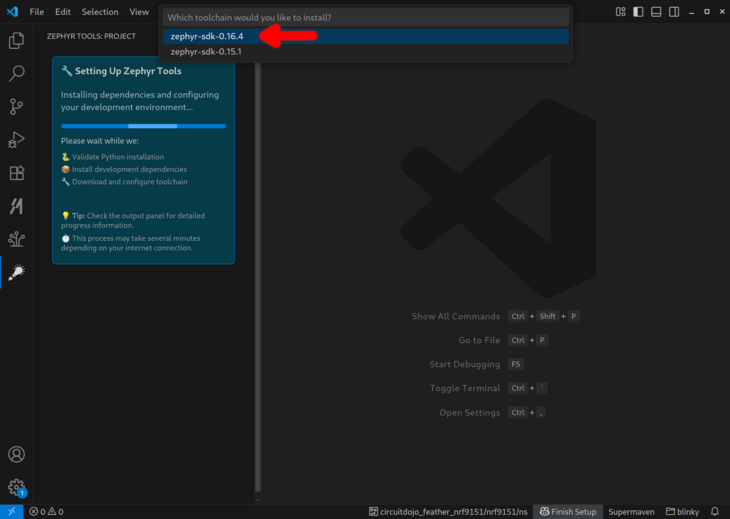Screen dimensions: 730x519
Task: Open the Run and Debug view
Action: (16, 140)
